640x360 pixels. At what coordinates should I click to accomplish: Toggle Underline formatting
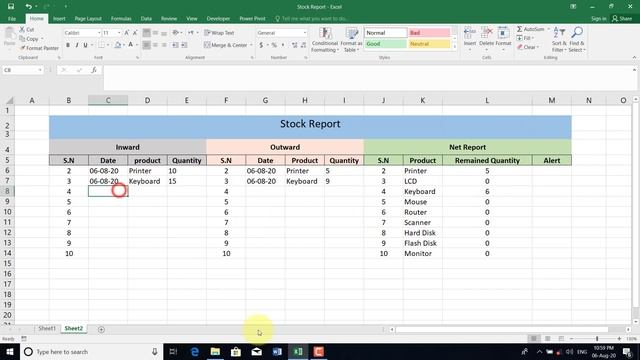click(85, 45)
